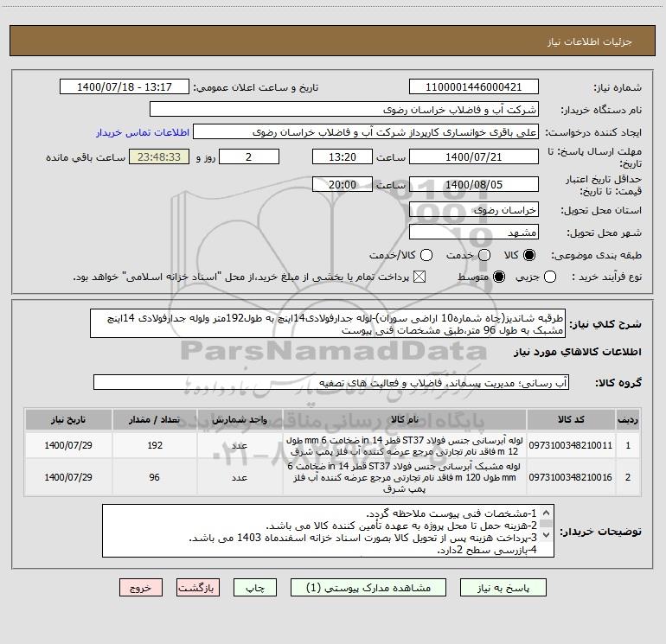Image resolution: width=666 pixels, height=644 pixels.
Task: Click the ردیف column header
Action: 628,419
